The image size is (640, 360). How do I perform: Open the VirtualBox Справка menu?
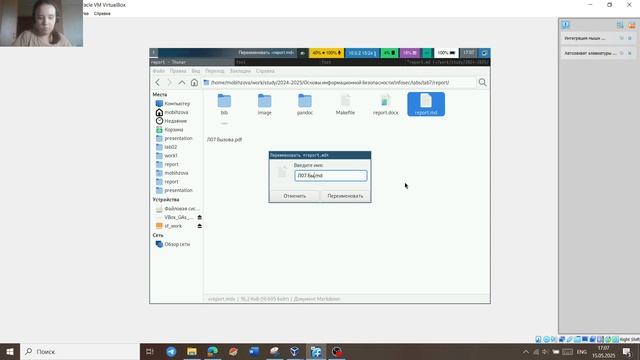[102, 13]
